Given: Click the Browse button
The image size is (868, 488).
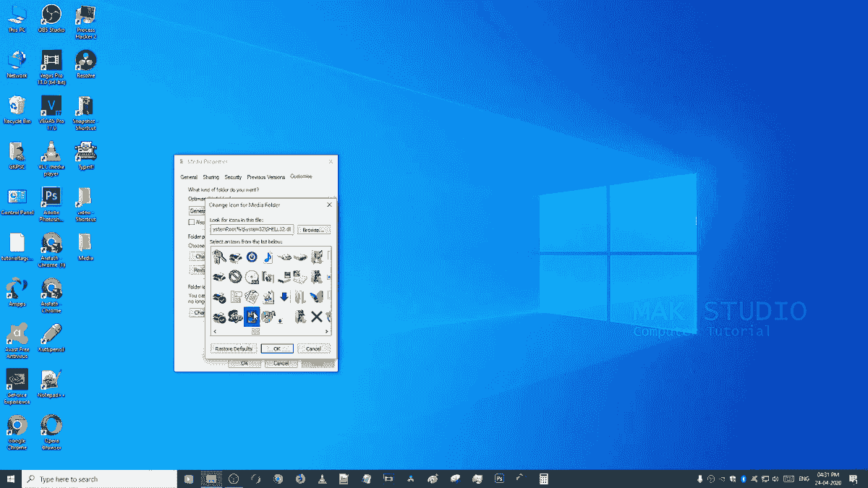Looking at the screenshot, I should pyautogui.click(x=315, y=229).
